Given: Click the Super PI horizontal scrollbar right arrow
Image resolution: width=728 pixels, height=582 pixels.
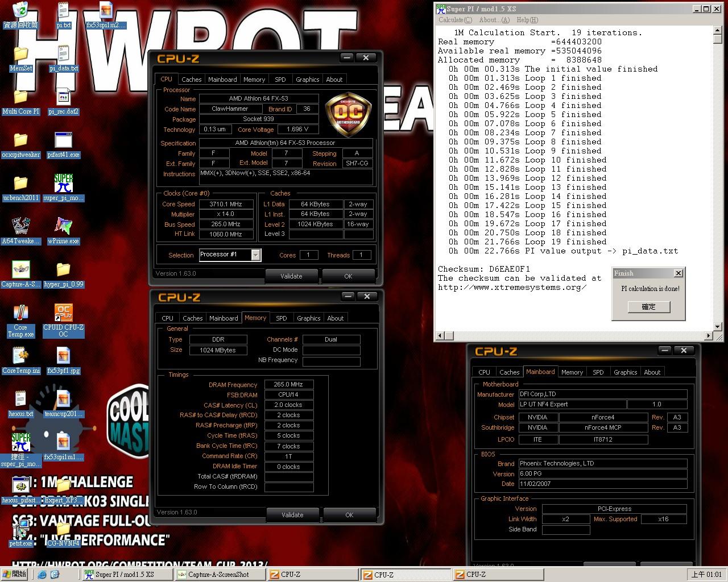Looking at the screenshot, I should [x=709, y=336].
